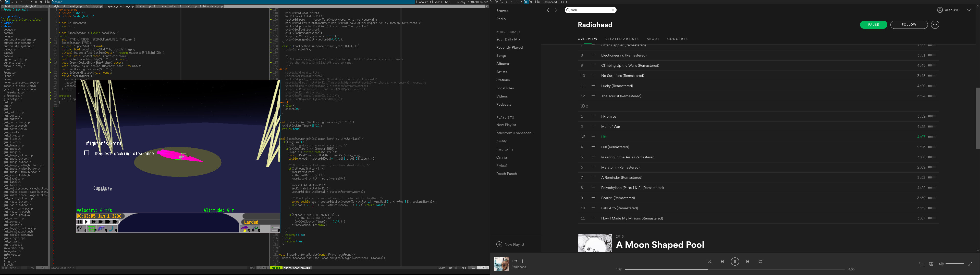Check the Request docking clearance box
Viewport: 980px width, 275px height.
tap(87, 153)
